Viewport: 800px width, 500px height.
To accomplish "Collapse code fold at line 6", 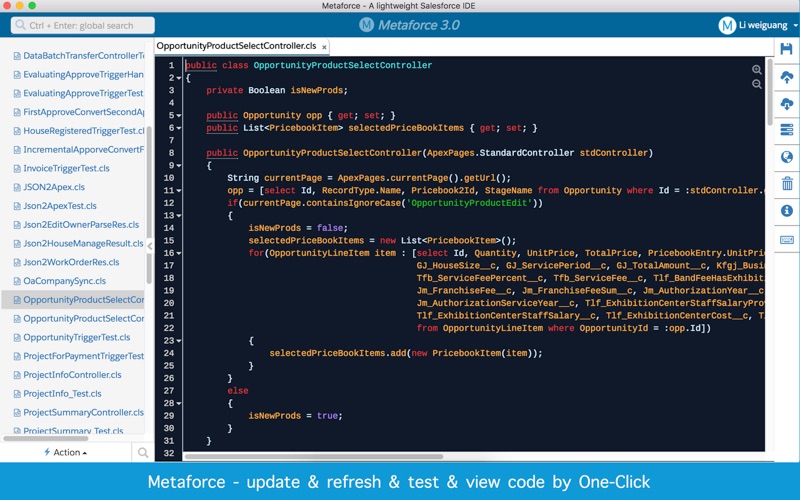I will point(179,128).
